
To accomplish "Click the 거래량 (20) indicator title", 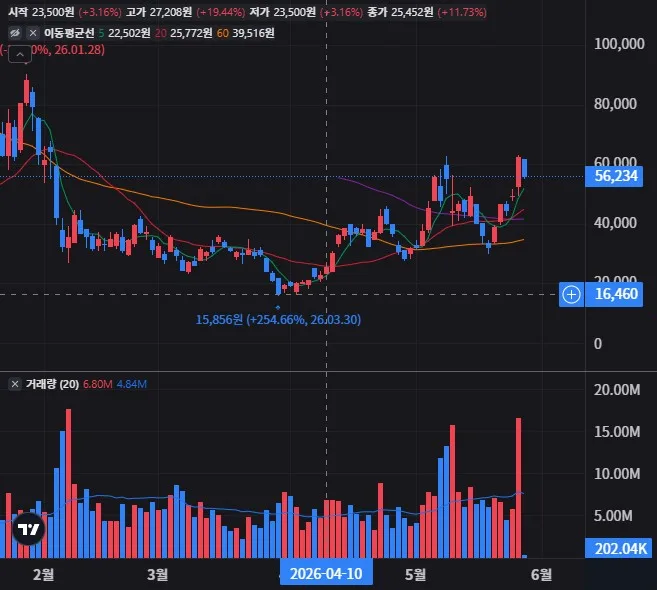I will (x=52, y=384).
